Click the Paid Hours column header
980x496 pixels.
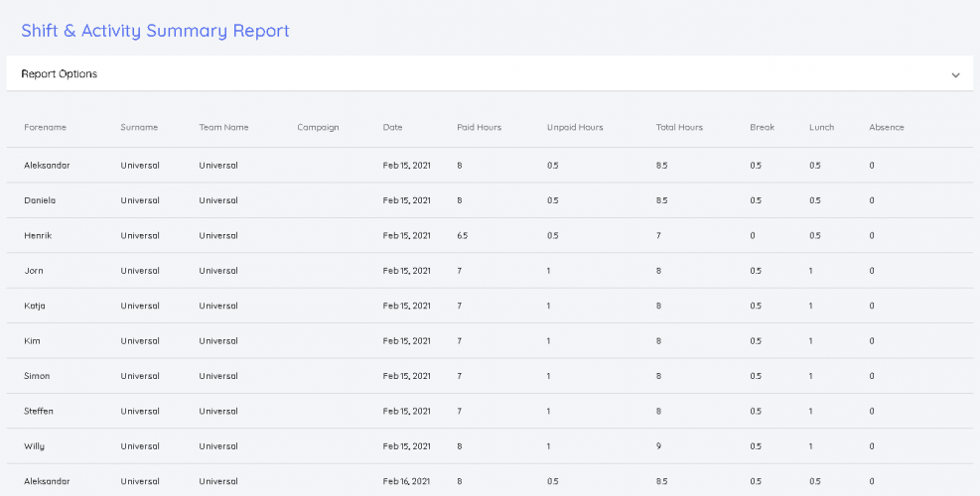coord(479,128)
